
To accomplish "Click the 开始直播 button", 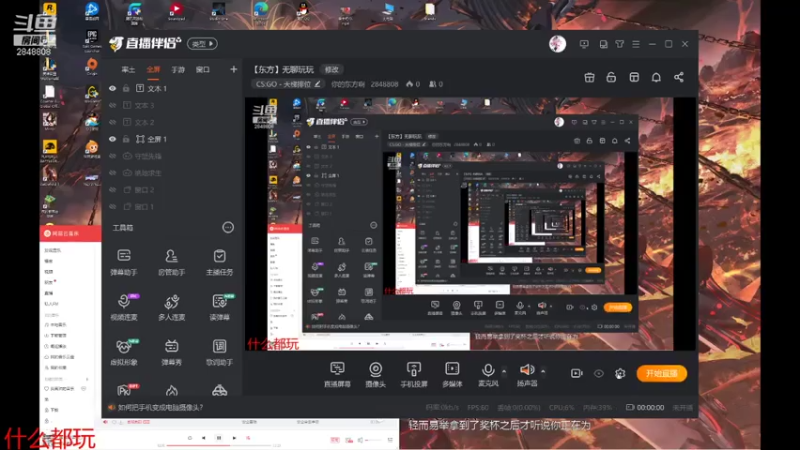I will (662, 373).
